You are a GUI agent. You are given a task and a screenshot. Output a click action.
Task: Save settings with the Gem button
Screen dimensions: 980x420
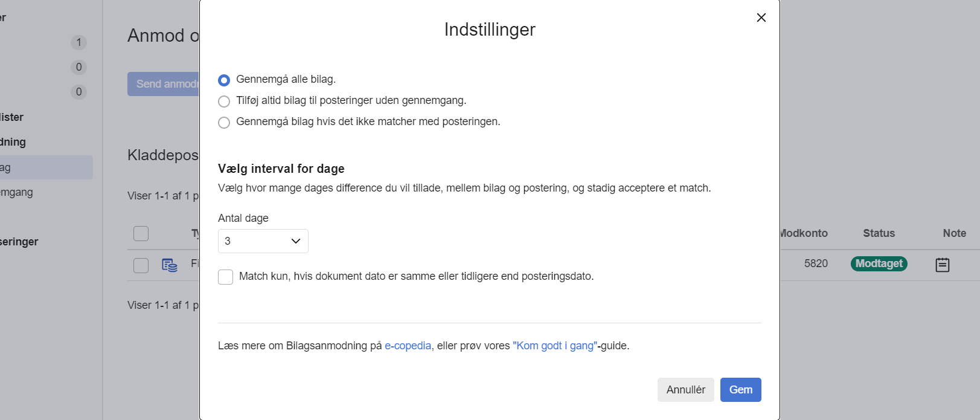click(740, 389)
